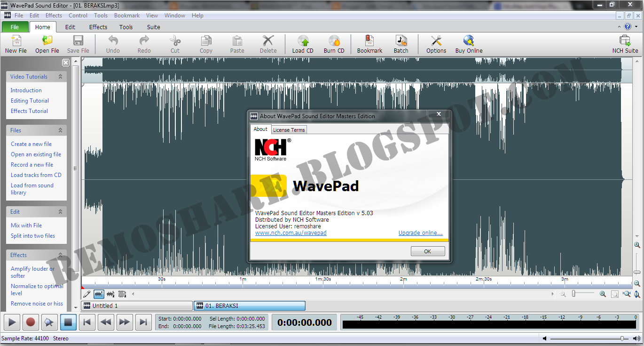Viewport: 644px width, 346px height.
Task: Collapse the Effects sidebar section
Action: point(60,255)
